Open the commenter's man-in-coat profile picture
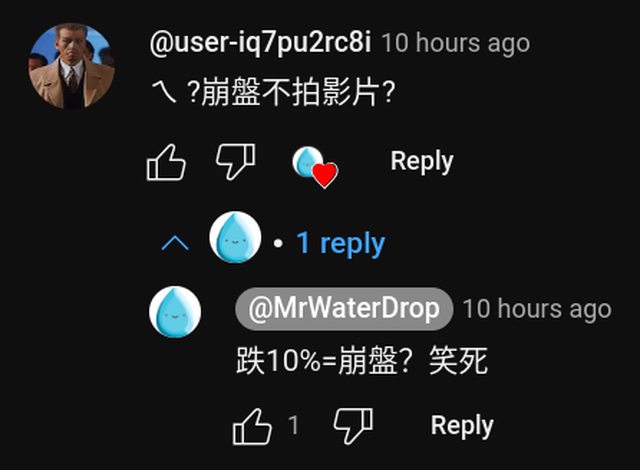This screenshot has width=640, height=470. [71, 66]
